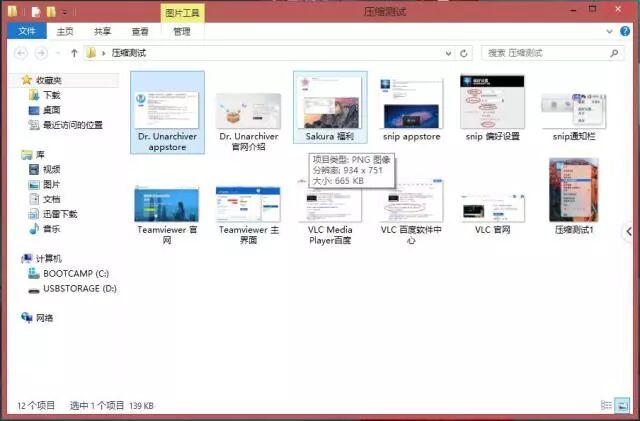The width and height of the screenshot is (640, 421).
Task: Select the Teamviewer 官网 image
Action: click(167, 215)
